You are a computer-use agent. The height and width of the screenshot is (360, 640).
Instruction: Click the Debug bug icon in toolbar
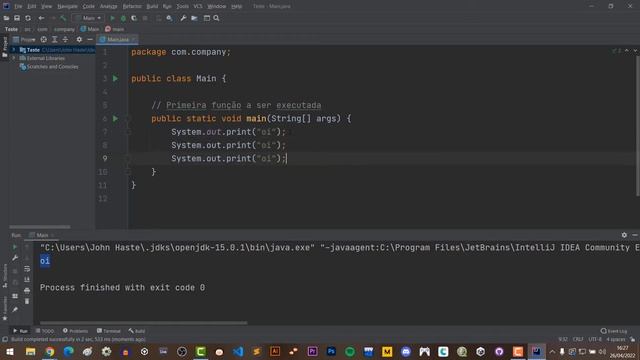coord(123,18)
